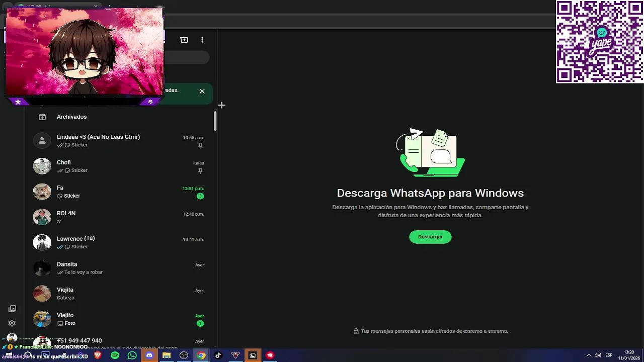Open the Archivados folder
The image size is (644, 362).
click(120, 117)
